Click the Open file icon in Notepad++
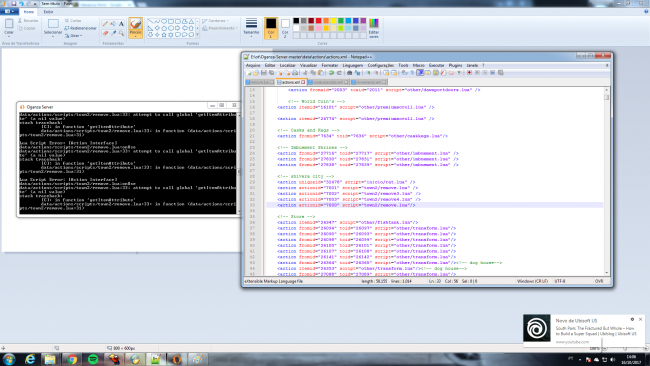Image resolution: width=650 pixels, height=366 pixels. 256,73
